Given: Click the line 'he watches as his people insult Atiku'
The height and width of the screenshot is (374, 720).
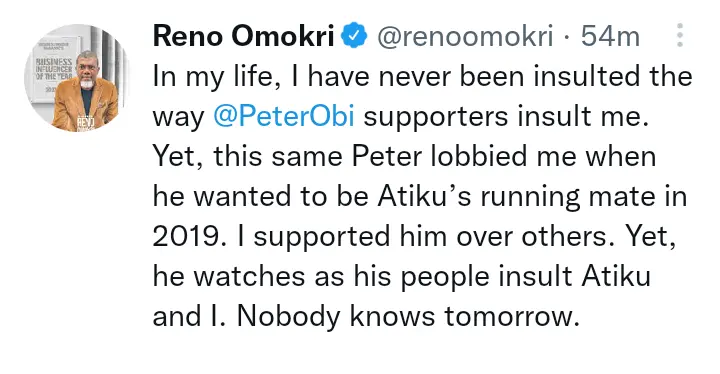Looking at the screenshot, I should (x=402, y=277).
